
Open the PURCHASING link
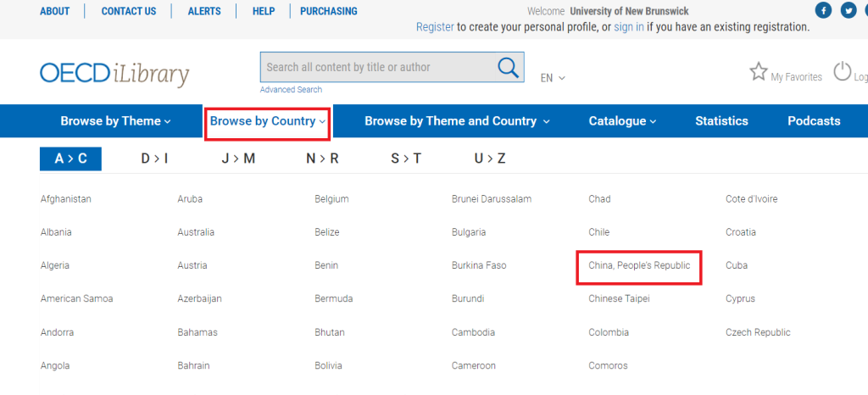pos(329,11)
